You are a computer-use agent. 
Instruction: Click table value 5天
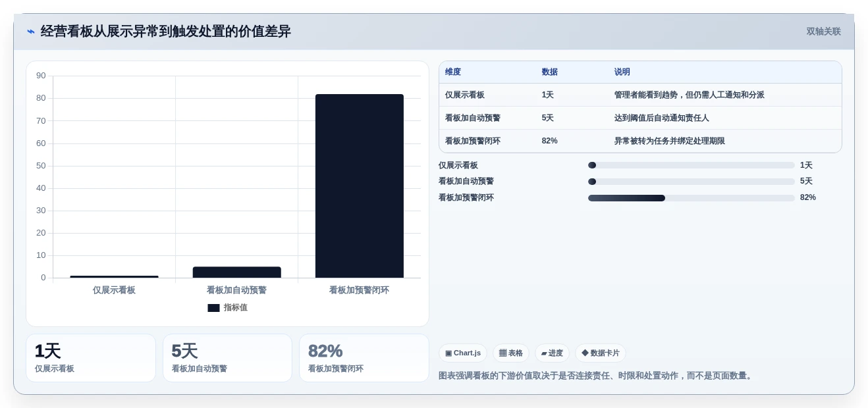pyautogui.click(x=548, y=118)
